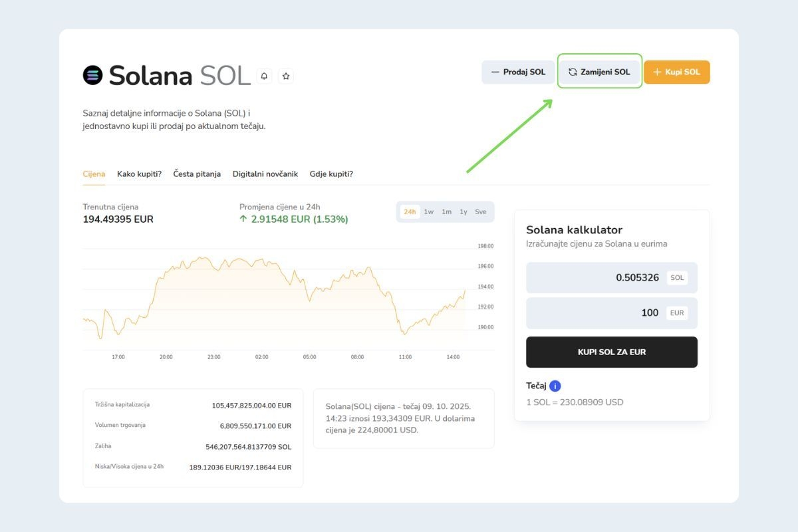Switch to the Kako kupiti? tab

point(139,174)
